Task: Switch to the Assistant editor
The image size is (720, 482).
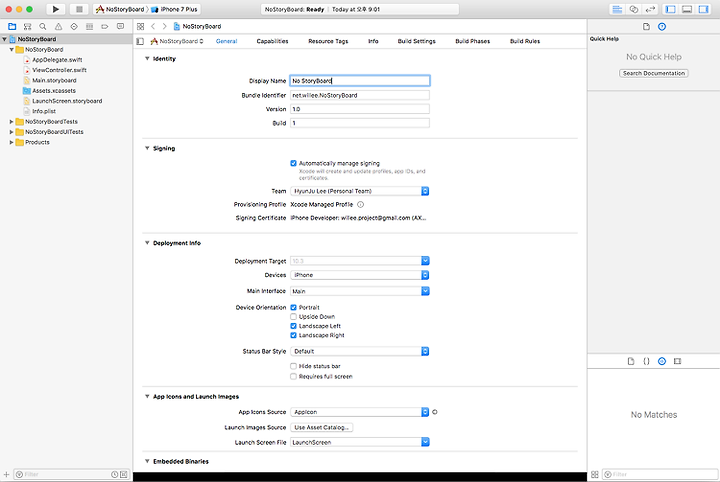Action: click(634, 9)
